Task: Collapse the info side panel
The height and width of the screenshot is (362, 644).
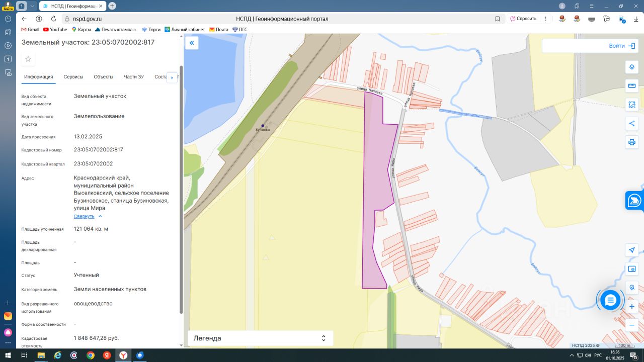Action: coord(192,43)
